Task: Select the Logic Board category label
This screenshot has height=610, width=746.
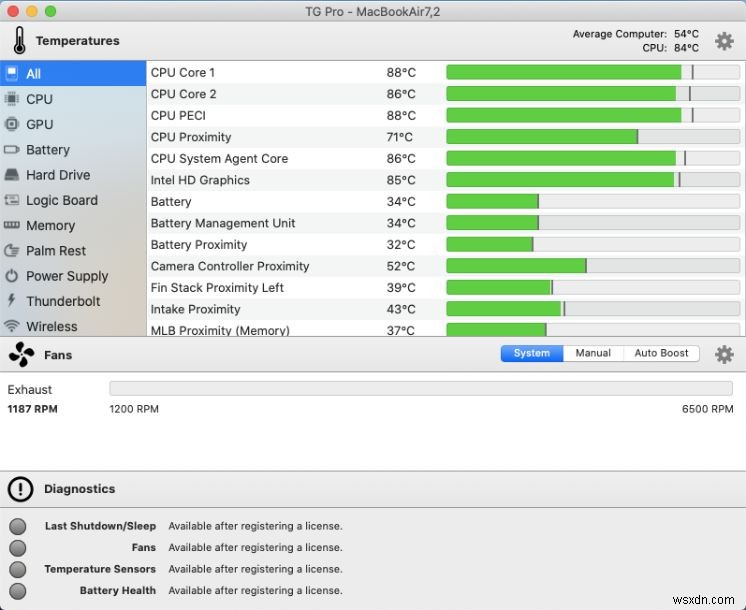Action: [x=62, y=200]
